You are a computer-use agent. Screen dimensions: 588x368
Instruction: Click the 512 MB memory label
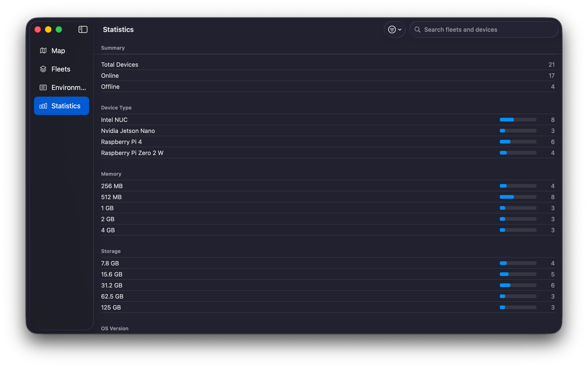[111, 197]
